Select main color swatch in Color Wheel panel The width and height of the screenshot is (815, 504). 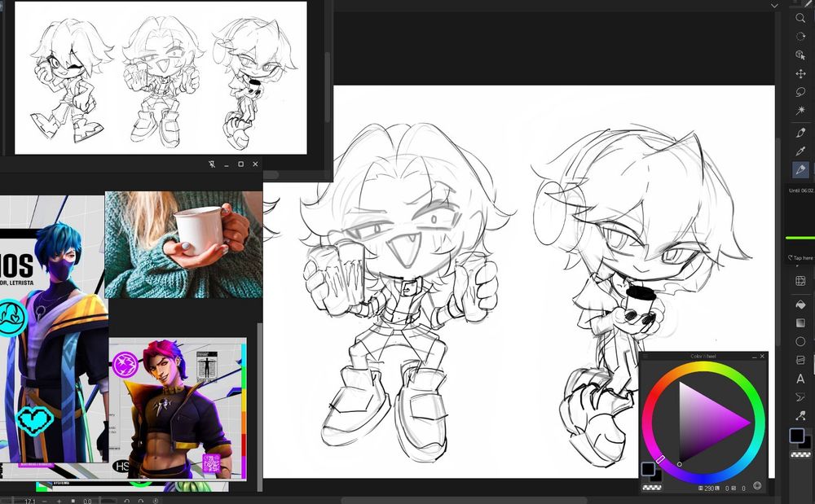(648, 469)
